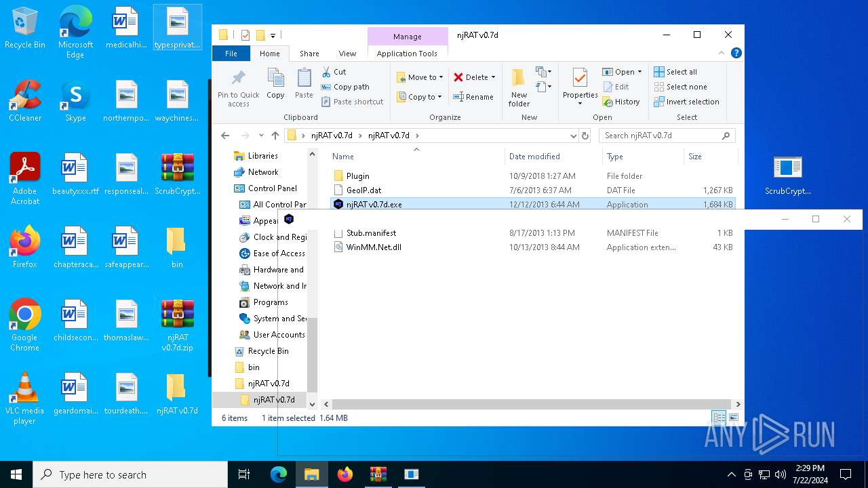The width and height of the screenshot is (868, 488).
Task: Open customize Quick Access Toolbar dropdown
Action: (x=273, y=35)
